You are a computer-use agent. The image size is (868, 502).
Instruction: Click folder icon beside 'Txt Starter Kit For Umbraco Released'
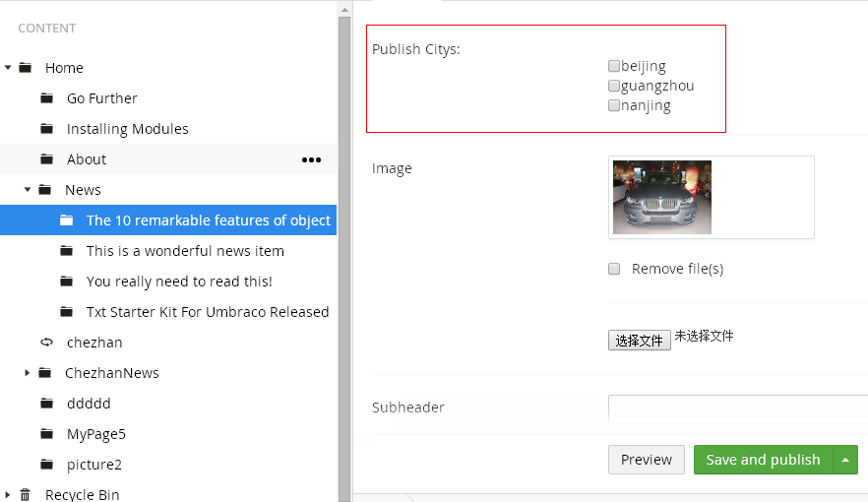coord(67,312)
